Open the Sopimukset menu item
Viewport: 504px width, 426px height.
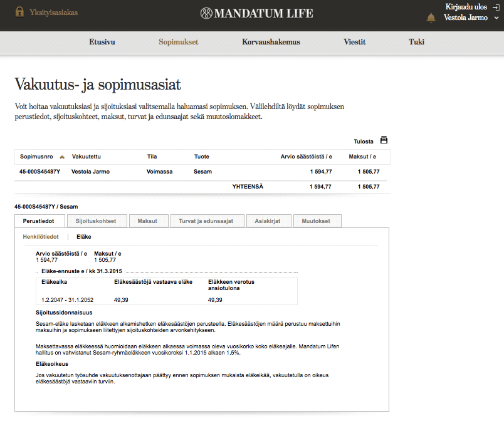click(179, 42)
